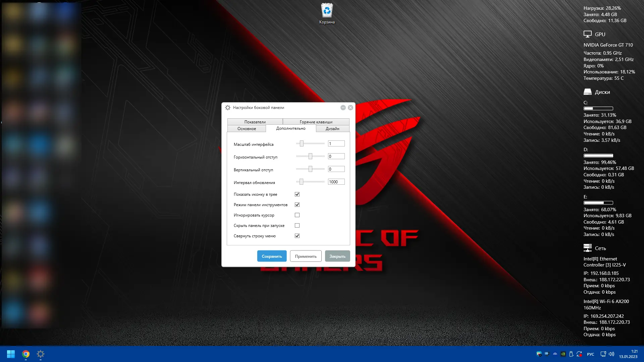Switch to the 'Показатели' tab
Screen dimensions: 644x362
click(x=255, y=122)
